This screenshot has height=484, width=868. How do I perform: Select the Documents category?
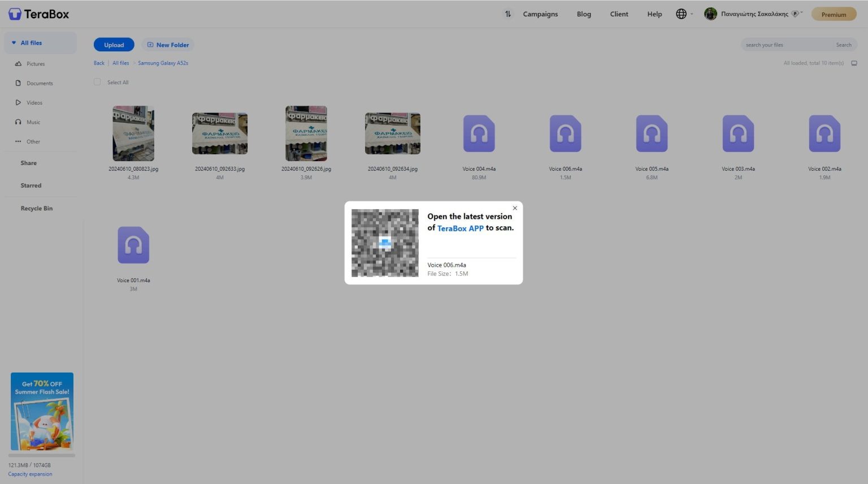40,83
